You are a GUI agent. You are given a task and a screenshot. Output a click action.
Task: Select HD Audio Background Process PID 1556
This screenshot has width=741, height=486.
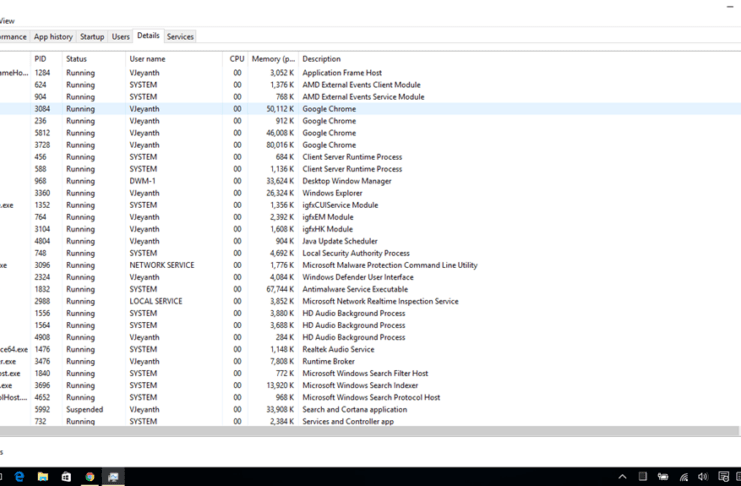click(x=370, y=313)
